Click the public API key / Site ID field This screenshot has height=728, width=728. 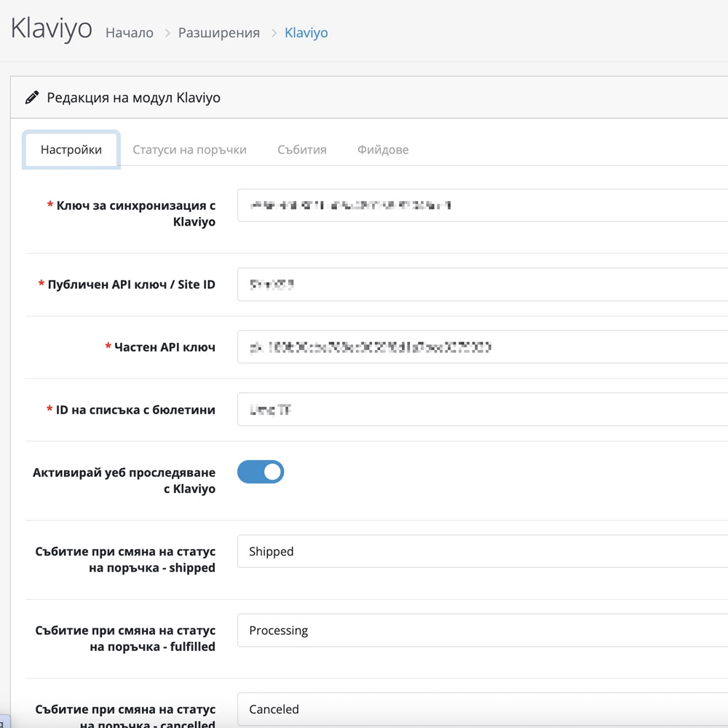tap(483, 284)
